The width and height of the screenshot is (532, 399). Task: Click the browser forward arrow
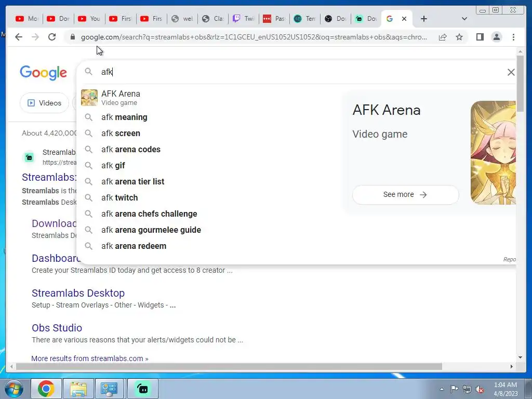35,37
